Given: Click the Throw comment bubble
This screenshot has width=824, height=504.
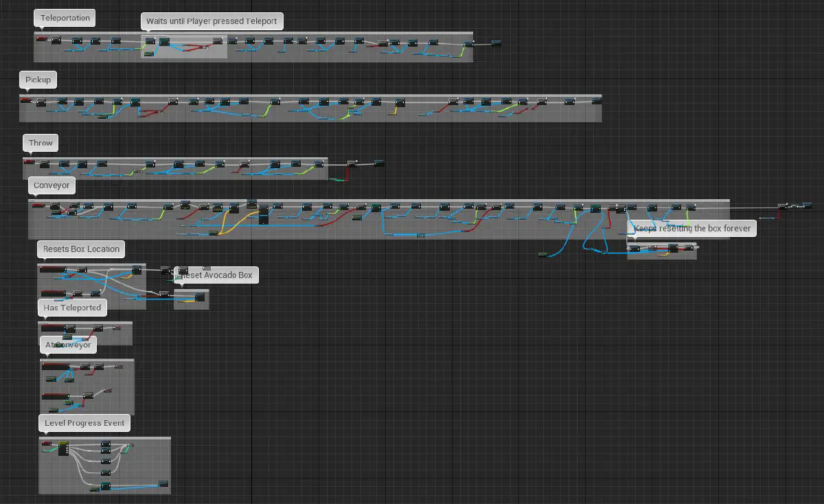Looking at the screenshot, I should coord(41,143).
